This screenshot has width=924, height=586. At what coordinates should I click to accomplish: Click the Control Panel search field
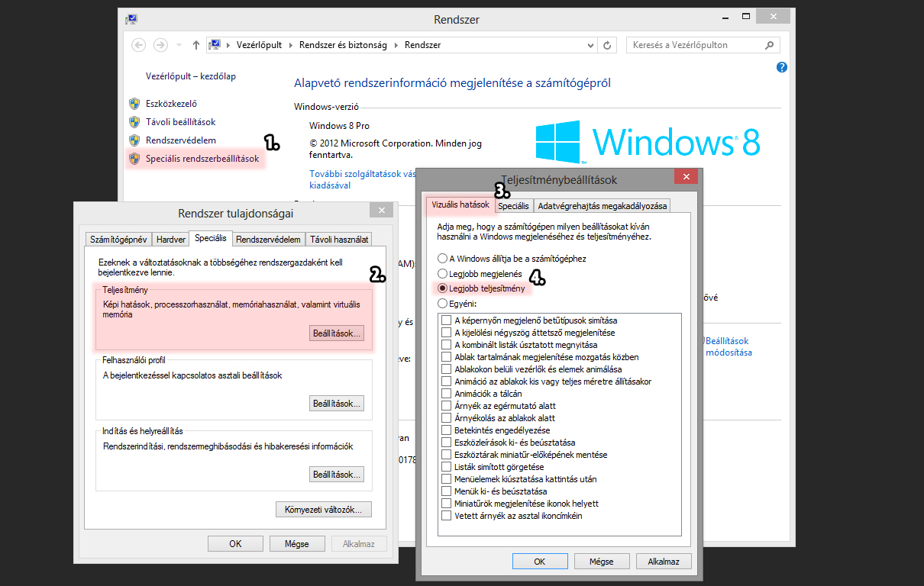pyautogui.click(x=695, y=45)
